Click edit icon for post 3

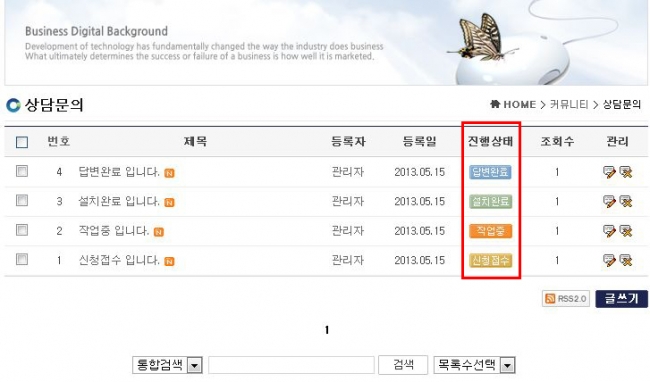[x=609, y=201]
